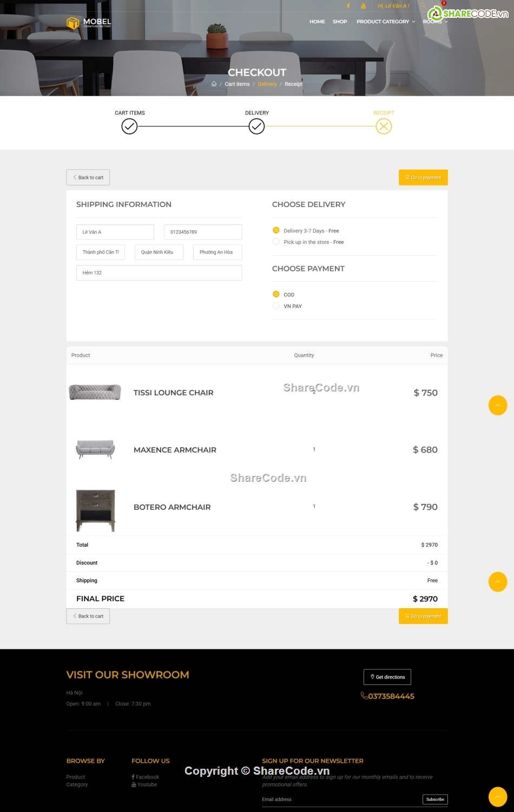514x812 pixels.
Task: Click the RECEIPT step label
Action: tap(384, 113)
